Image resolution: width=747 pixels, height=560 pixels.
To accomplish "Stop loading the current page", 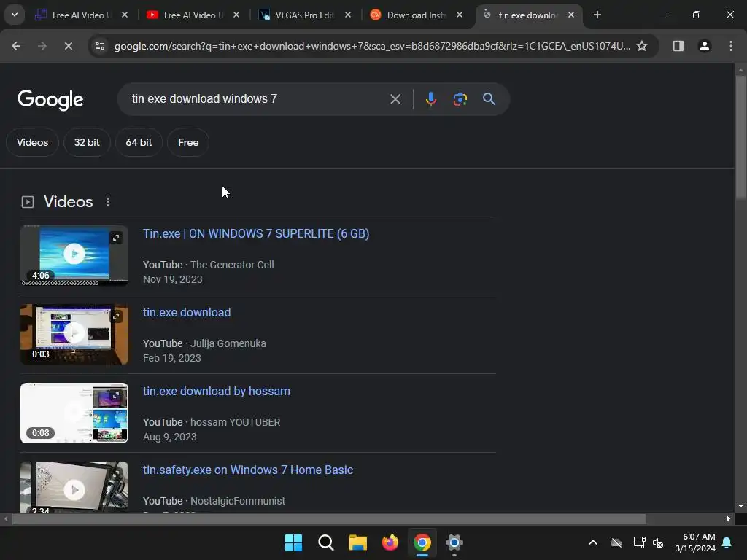I will pos(68,46).
